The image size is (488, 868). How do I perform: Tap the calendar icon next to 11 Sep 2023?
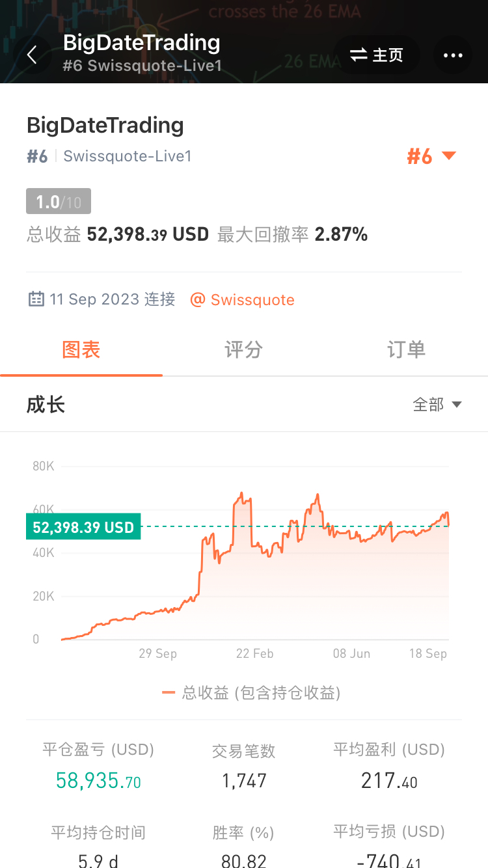(x=36, y=299)
